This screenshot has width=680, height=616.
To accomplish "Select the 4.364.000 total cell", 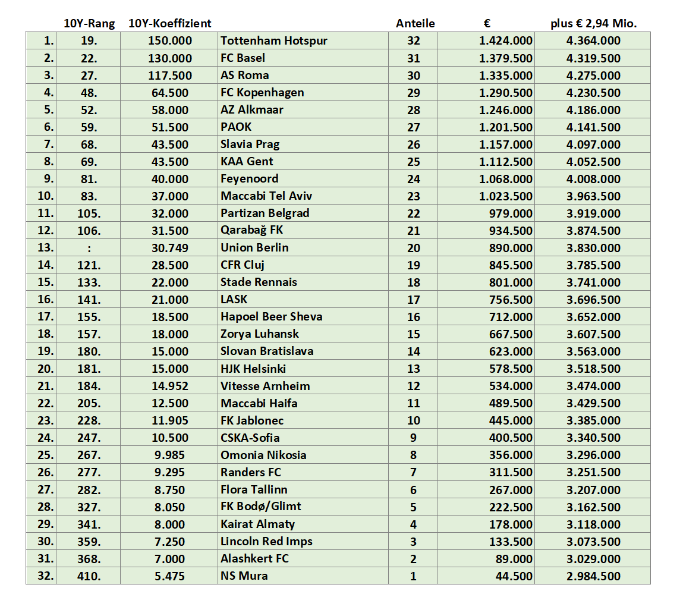I will [x=593, y=40].
